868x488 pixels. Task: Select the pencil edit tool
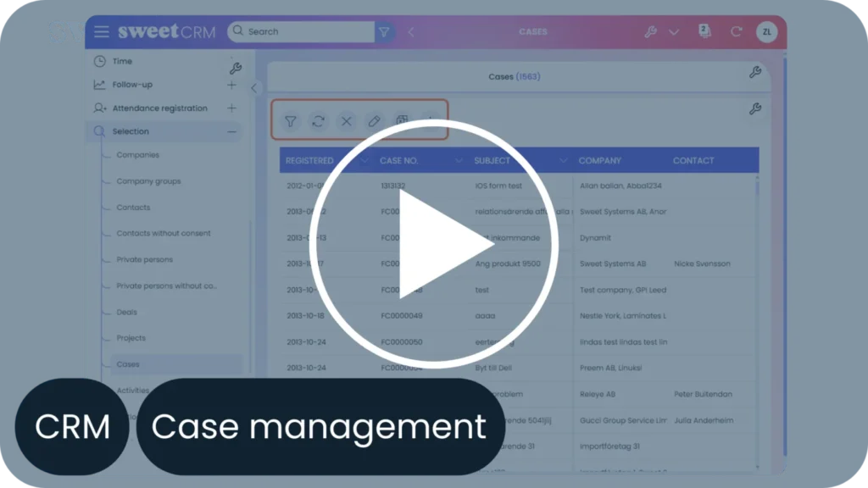tap(374, 121)
